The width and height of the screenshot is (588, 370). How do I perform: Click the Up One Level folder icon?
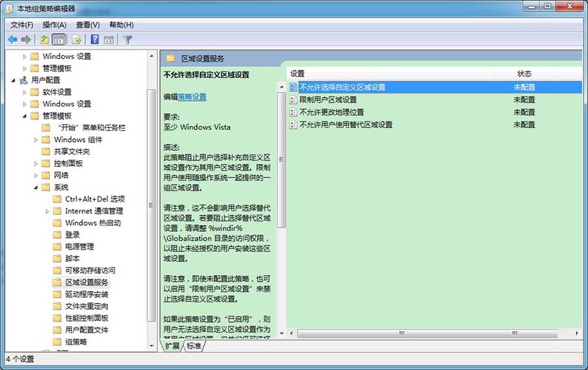(x=45, y=39)
